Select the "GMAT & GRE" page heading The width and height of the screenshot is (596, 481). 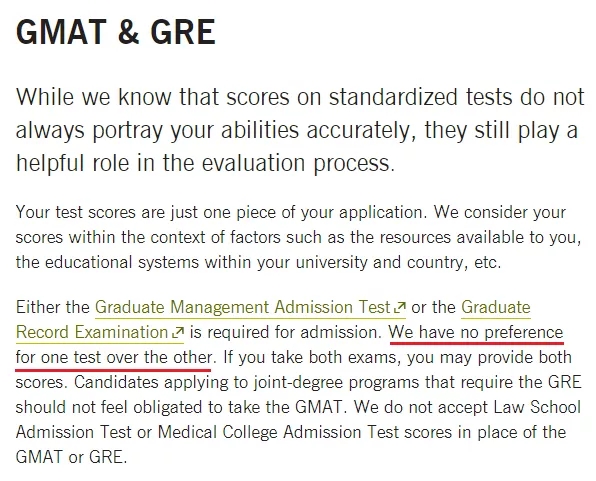[116, 32]
